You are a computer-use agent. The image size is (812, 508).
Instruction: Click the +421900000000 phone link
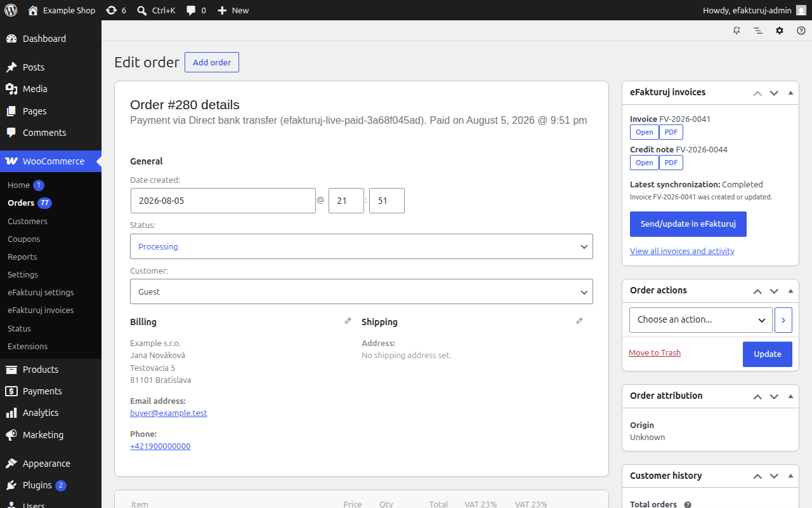[160, 446]
